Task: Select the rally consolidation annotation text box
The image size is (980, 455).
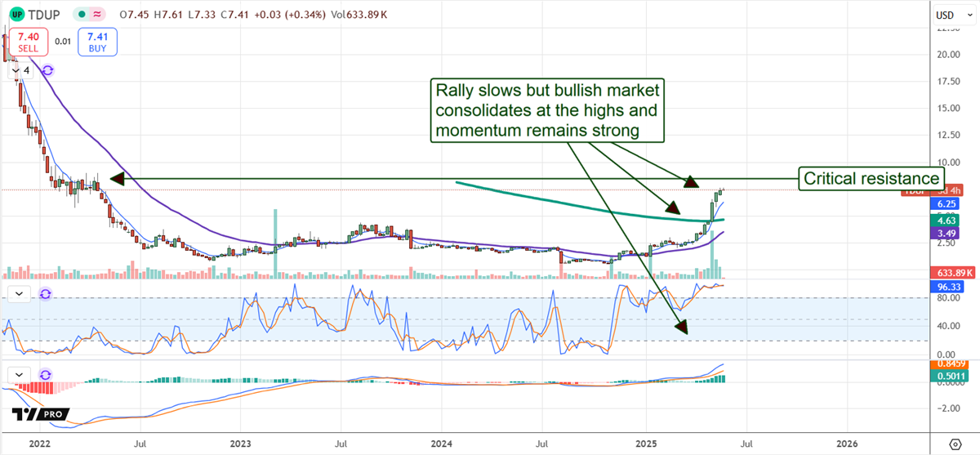Action: pyautogui.click(x=548, y=109)
